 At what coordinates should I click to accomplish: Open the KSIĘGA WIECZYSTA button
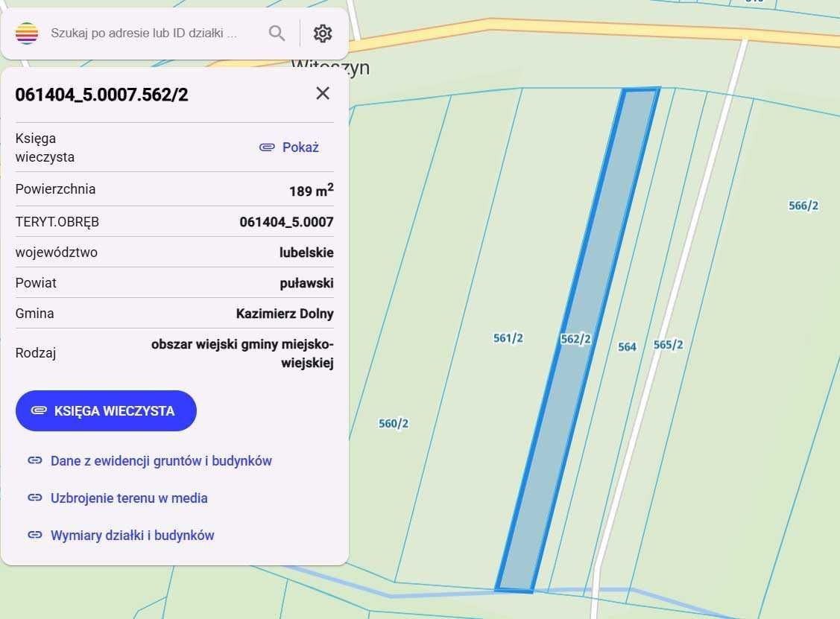[106, 410]
